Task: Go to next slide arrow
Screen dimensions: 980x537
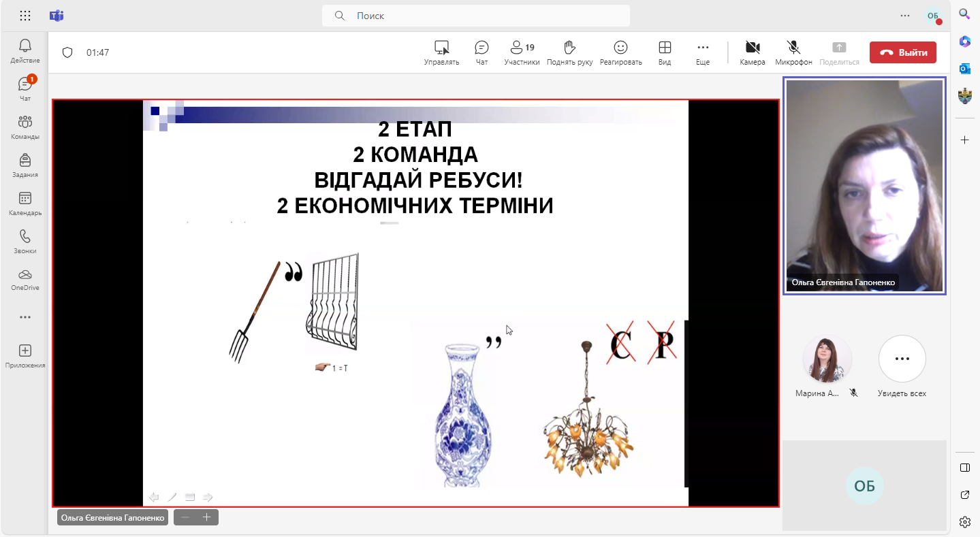Action: pyautogui.click(x=208, y=497)
